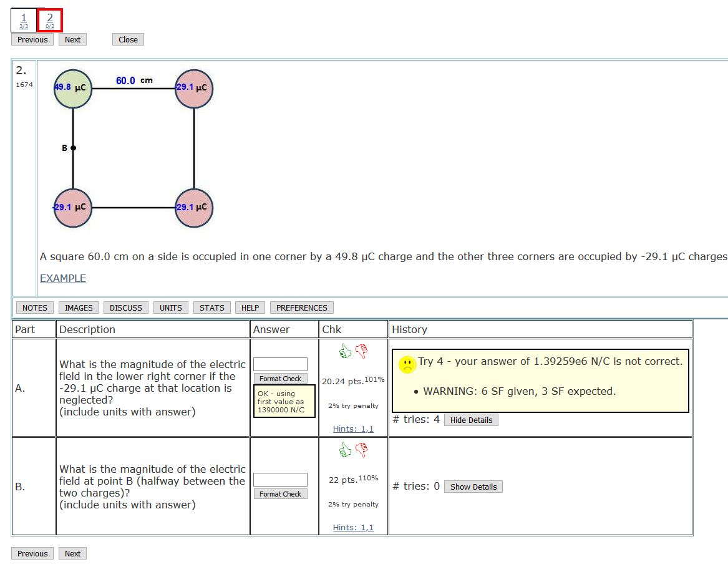Open problem tab 2 (0/2)
This screenshot has width=728, height=572.
click(x=50, y=21)
